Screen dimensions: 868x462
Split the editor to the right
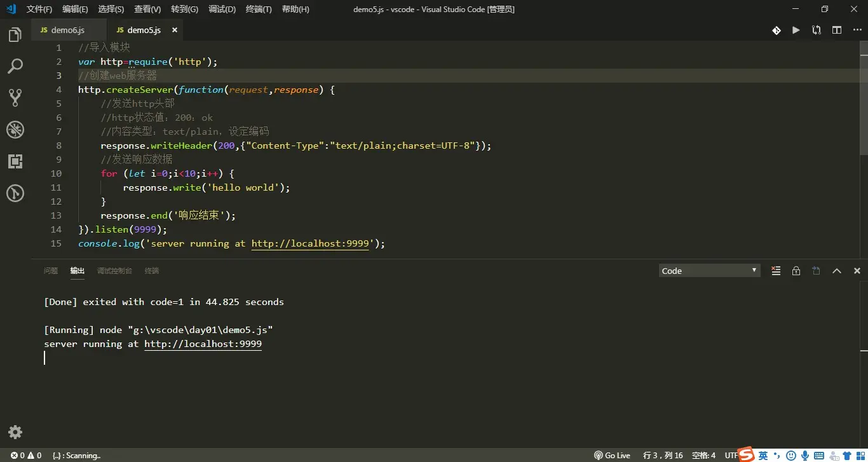837,30
